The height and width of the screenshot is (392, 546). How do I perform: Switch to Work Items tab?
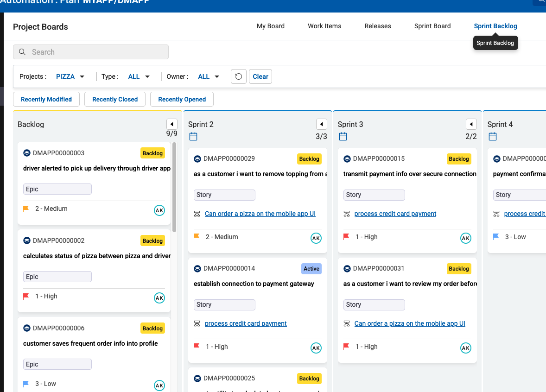pyautogui.click(x=324, y=26)
